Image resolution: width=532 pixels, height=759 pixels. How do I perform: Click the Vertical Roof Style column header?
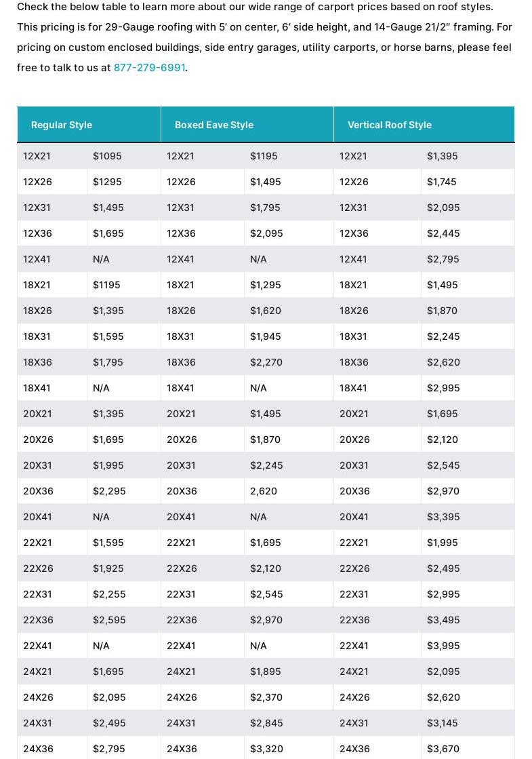click(x=390, y=125)
